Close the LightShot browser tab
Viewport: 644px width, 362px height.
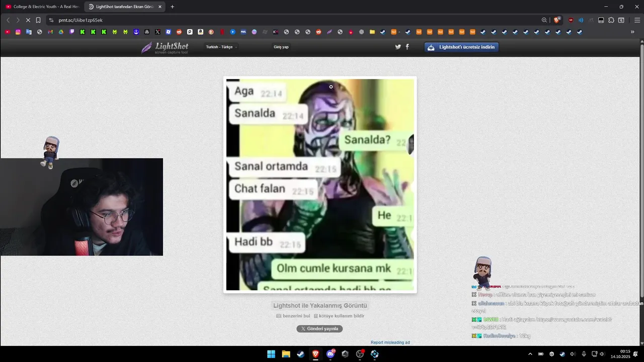click(160, 7)
